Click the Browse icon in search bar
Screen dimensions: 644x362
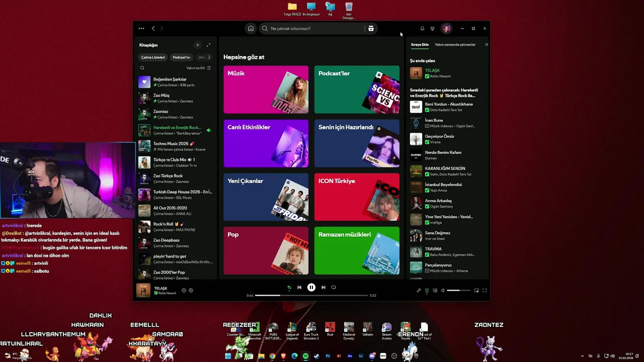point(371,29)
